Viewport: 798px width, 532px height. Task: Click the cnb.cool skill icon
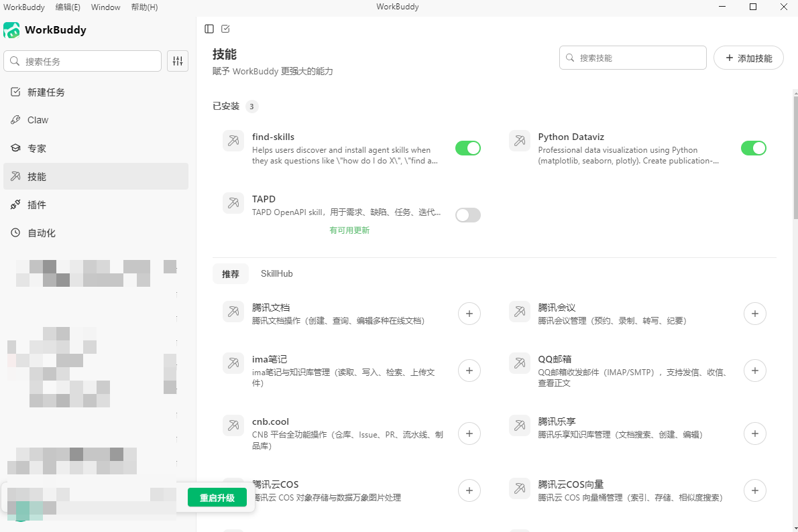coord(233,425)
